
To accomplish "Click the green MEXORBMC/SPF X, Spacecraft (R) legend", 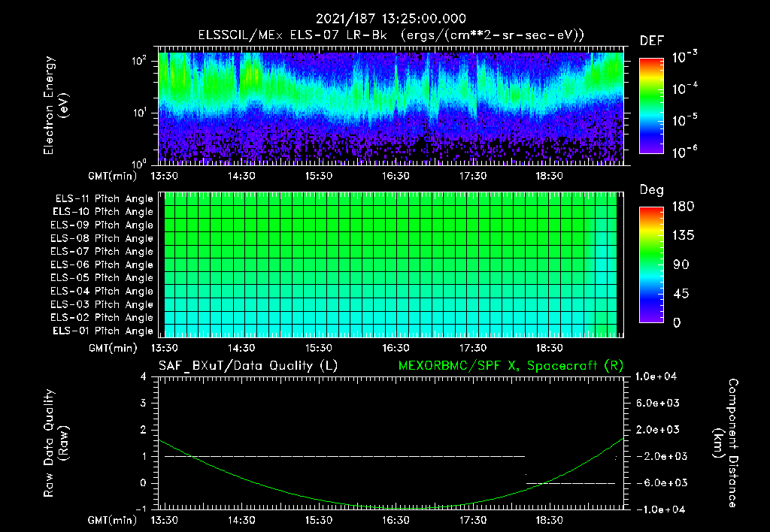I will [x=511, y=366].
